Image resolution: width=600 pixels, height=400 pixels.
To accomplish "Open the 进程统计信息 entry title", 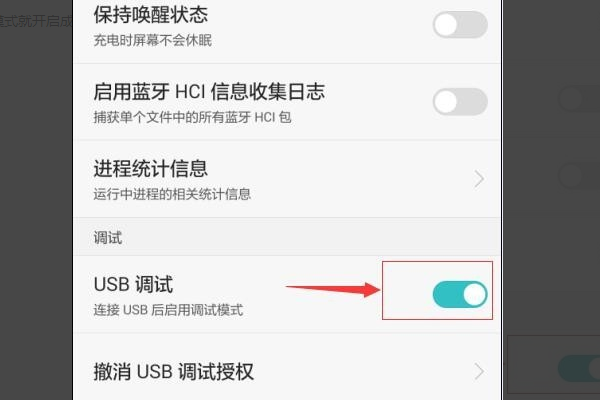I will (x=151, y=169).
